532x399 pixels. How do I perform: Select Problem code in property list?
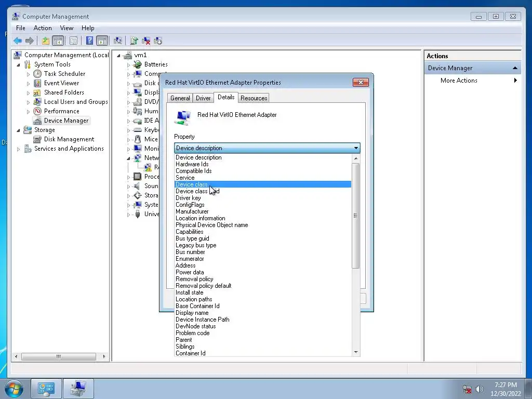point(263,333)
